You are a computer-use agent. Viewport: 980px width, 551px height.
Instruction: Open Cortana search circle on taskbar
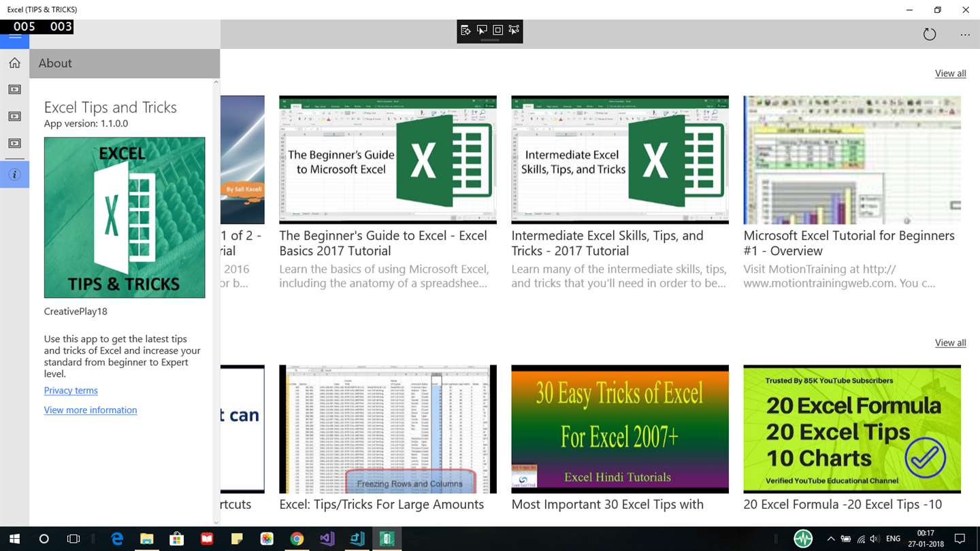coord(44,539)
